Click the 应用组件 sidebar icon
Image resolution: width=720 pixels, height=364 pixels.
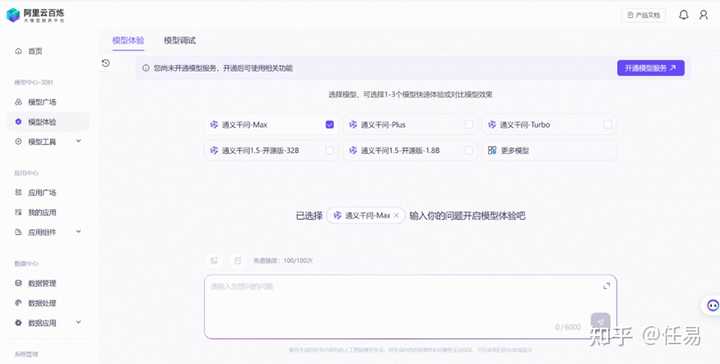[18, 232]
